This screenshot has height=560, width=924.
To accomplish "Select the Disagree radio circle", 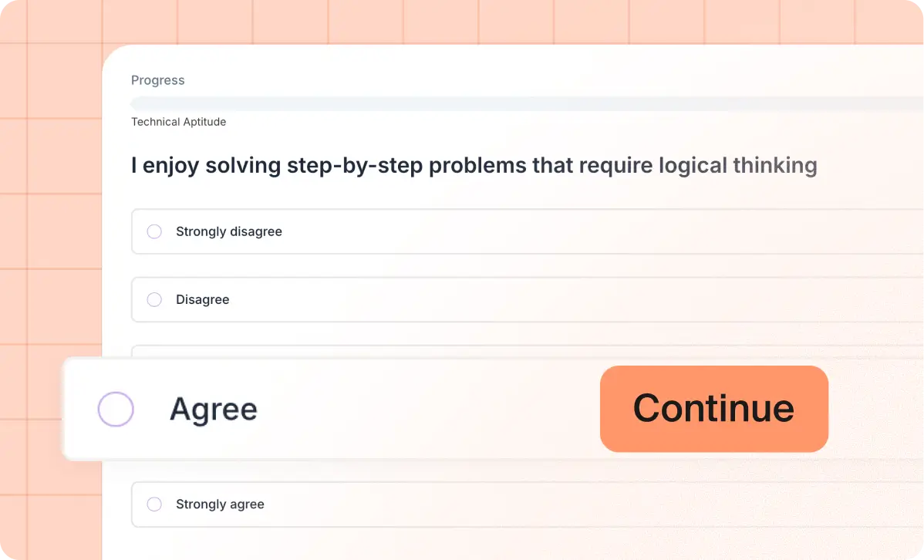I will point(154,299).
